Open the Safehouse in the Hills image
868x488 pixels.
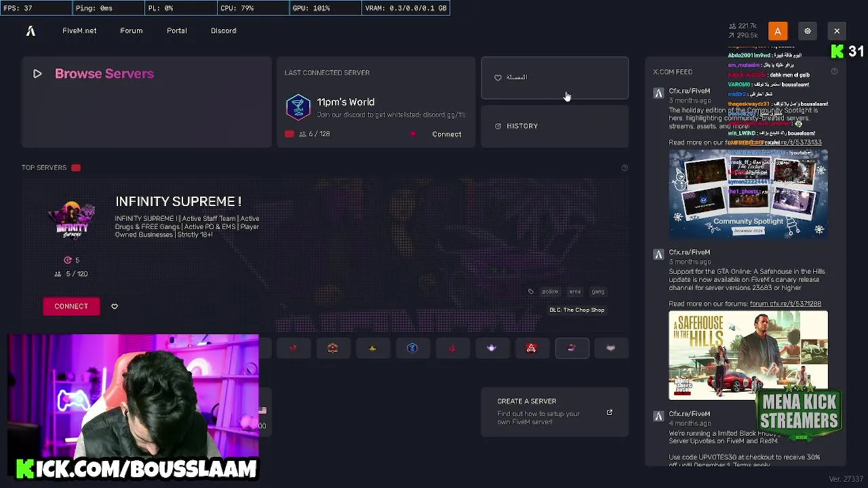748,355
